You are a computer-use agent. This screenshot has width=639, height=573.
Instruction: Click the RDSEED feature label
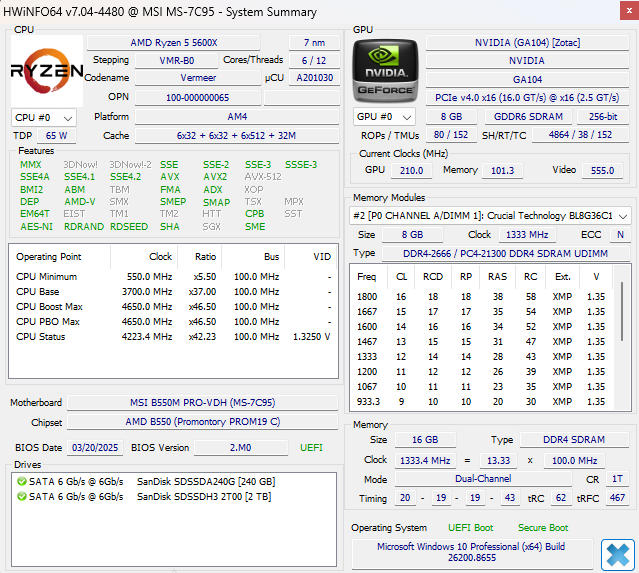pos(129,227)
